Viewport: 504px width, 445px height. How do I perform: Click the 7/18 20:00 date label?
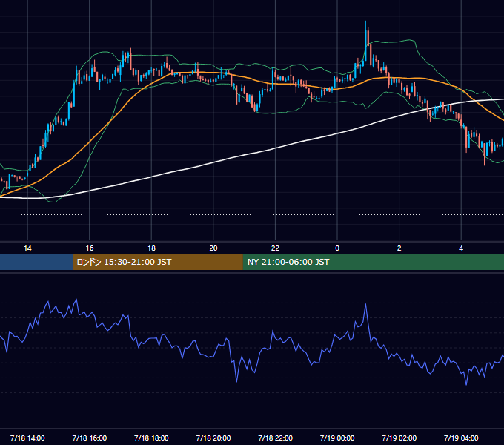click(x=213, y=438)
